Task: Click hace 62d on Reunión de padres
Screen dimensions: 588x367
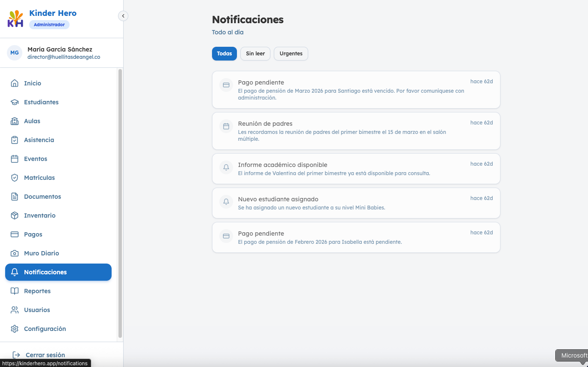Action: tap(482, 123)
